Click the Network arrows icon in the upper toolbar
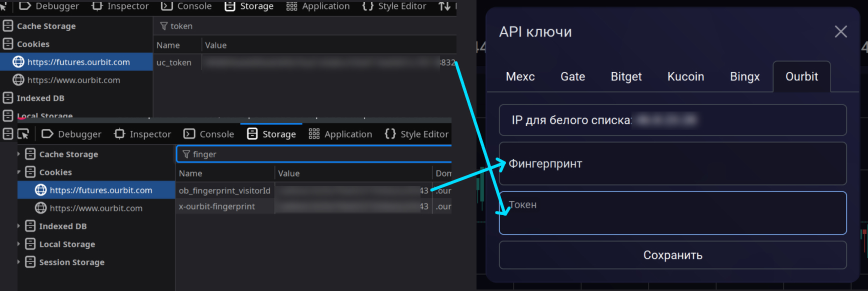 click(x=444, y=6)
